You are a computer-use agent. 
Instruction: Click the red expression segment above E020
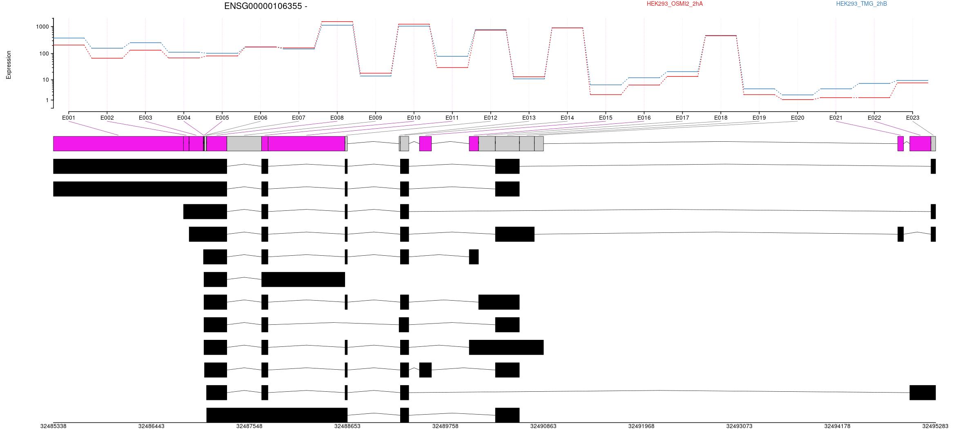797,100
